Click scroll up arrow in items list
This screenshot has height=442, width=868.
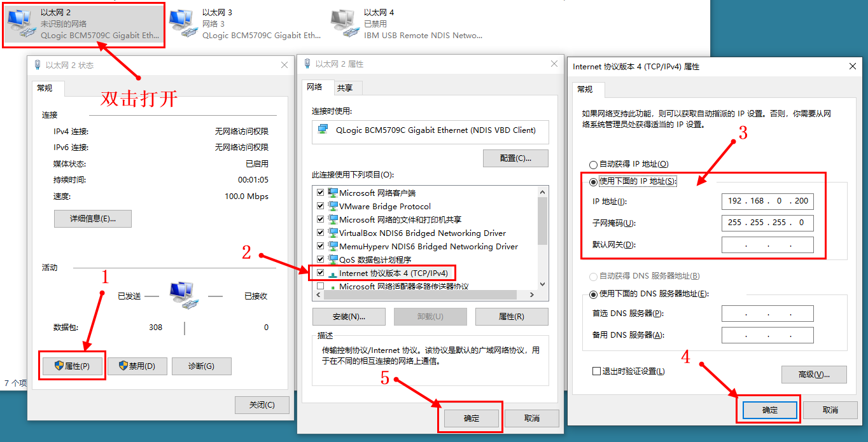542,191
